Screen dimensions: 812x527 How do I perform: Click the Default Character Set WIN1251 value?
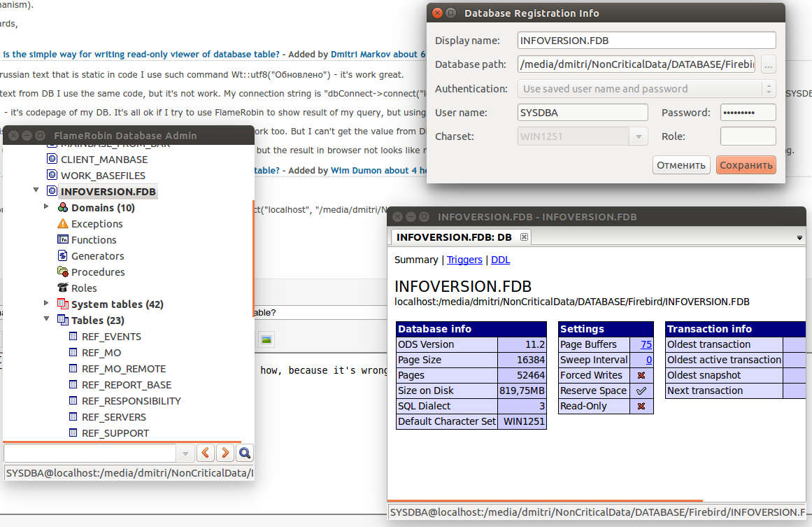pos(524,421)
